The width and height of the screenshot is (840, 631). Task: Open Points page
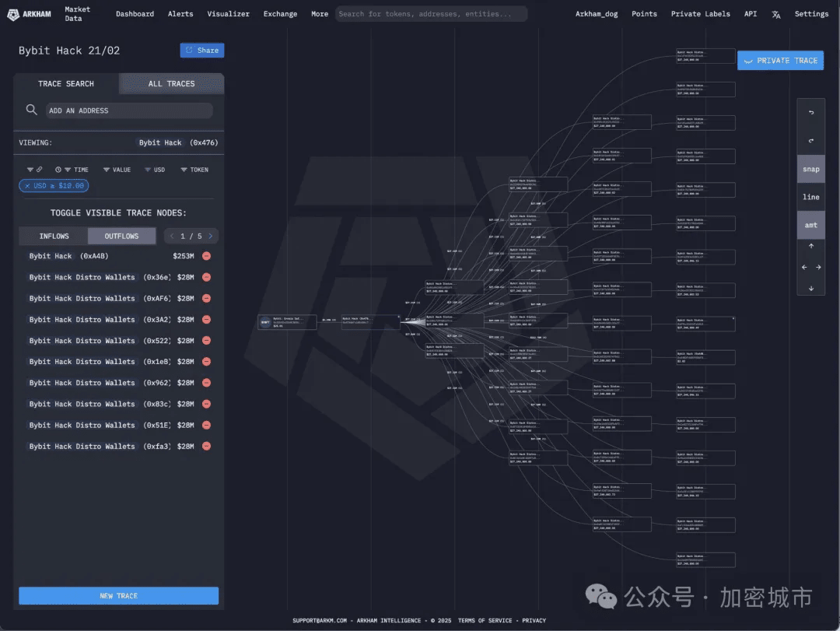point(644,14)
